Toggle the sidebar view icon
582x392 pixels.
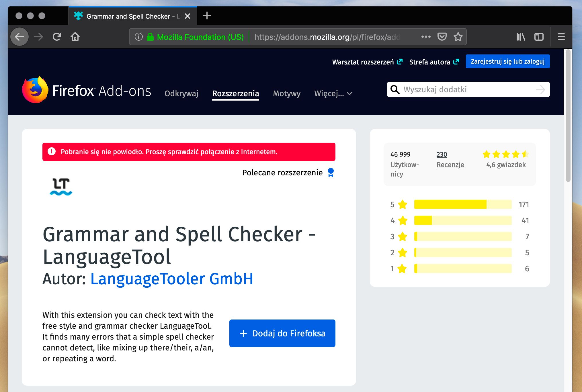tap(539, 37)
